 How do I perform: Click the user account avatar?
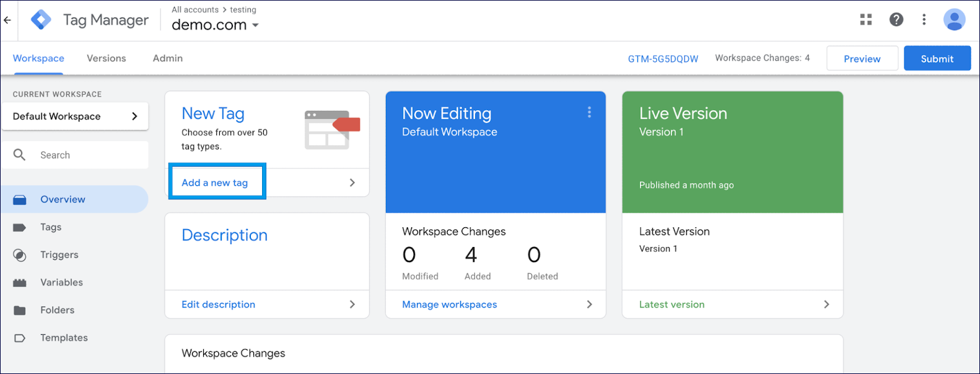pyautogui.click(x=954, y=20)
